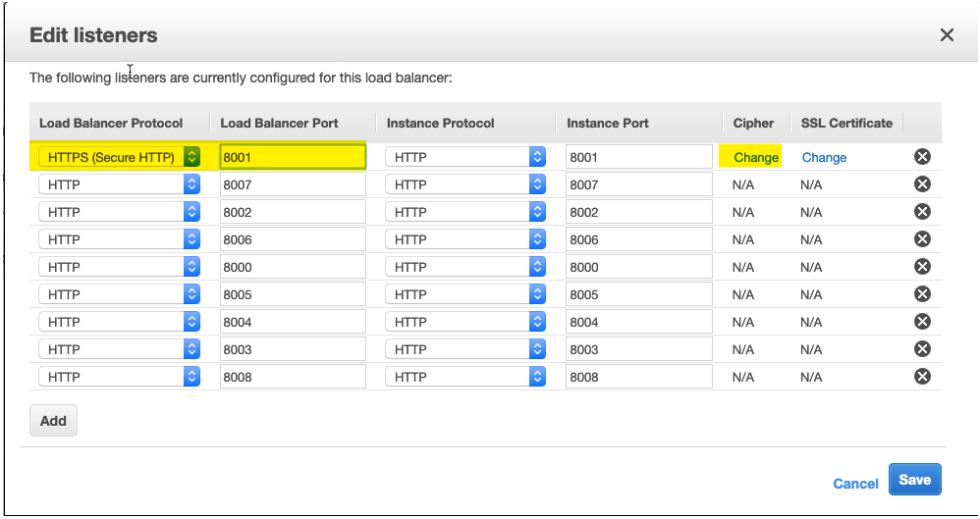The width and height of the screenshot is (980, 519).
Task: Click Load Balancer Port field 8004
Action: 293,322
